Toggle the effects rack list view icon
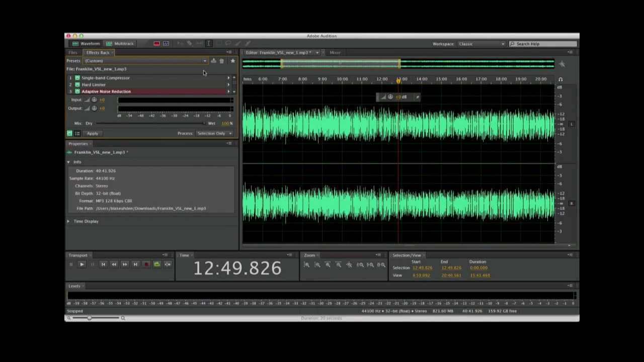 (77, 133)
